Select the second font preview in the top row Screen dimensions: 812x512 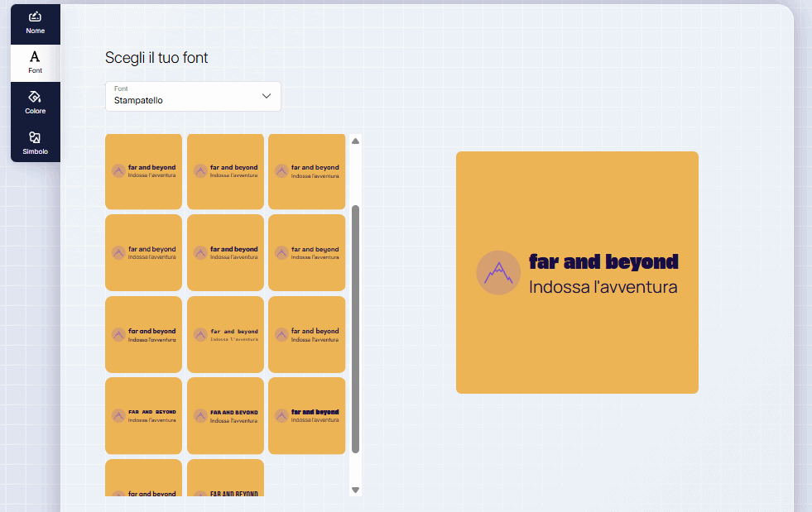(x=225, y=170)
